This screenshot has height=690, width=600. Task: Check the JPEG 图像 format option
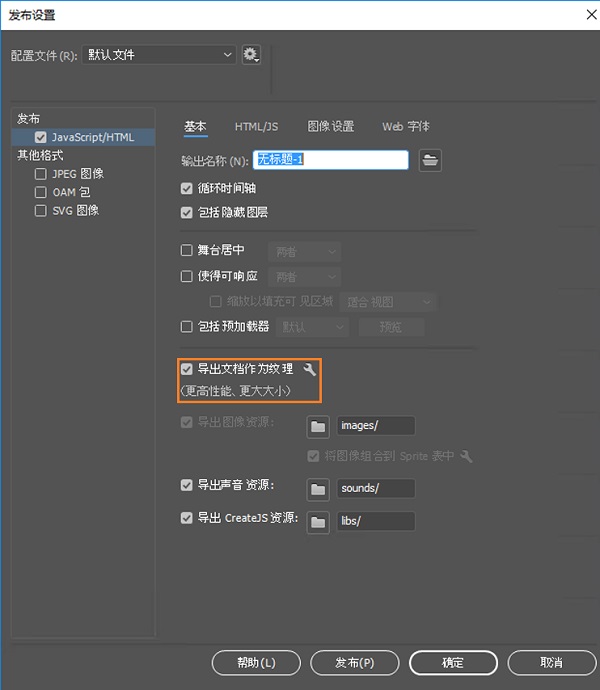pyautogui.click(x=41, y=174)
